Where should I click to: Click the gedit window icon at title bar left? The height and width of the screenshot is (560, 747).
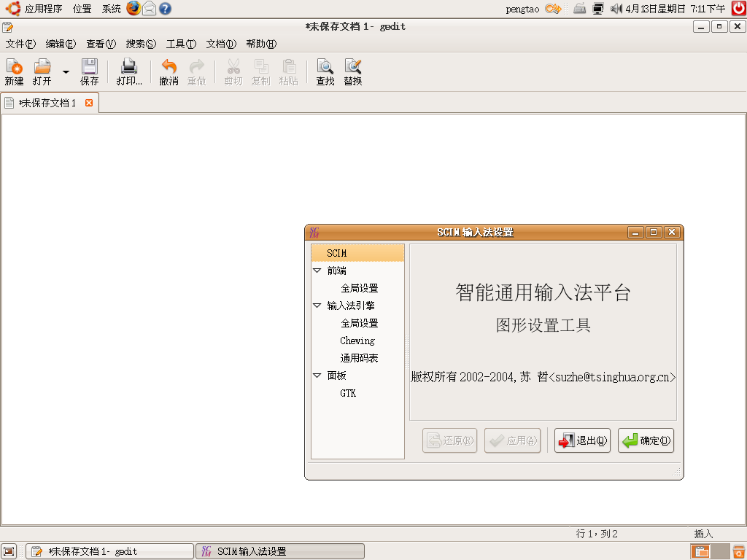[7, 27]
